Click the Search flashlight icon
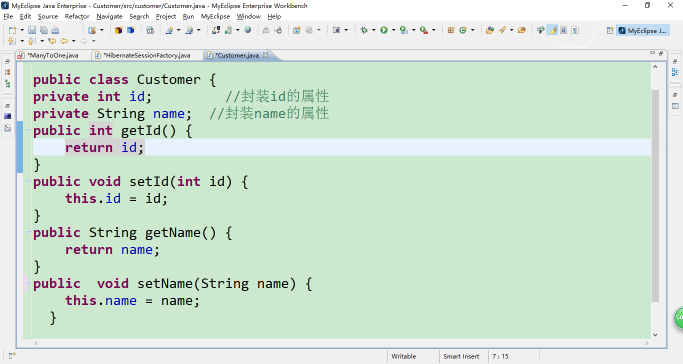The image size is (683, 364). coord(502,30)
